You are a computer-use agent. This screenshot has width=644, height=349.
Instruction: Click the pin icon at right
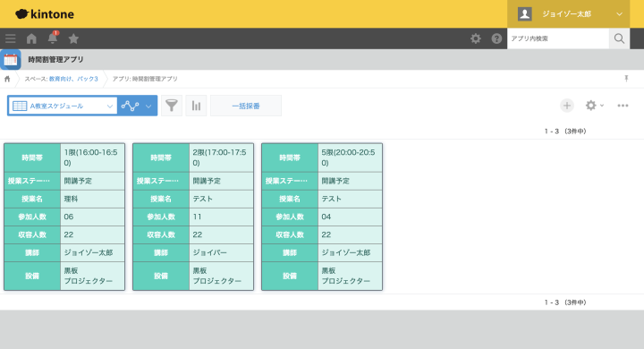click(626, 79)
